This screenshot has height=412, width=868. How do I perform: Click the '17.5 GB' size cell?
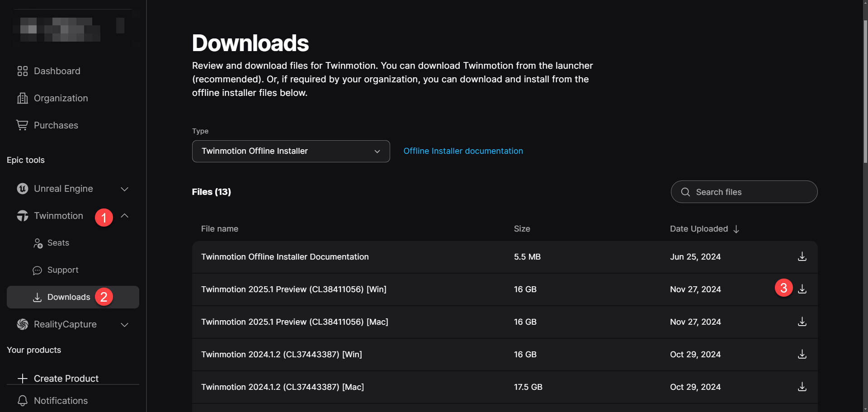[x=528, y=387]
